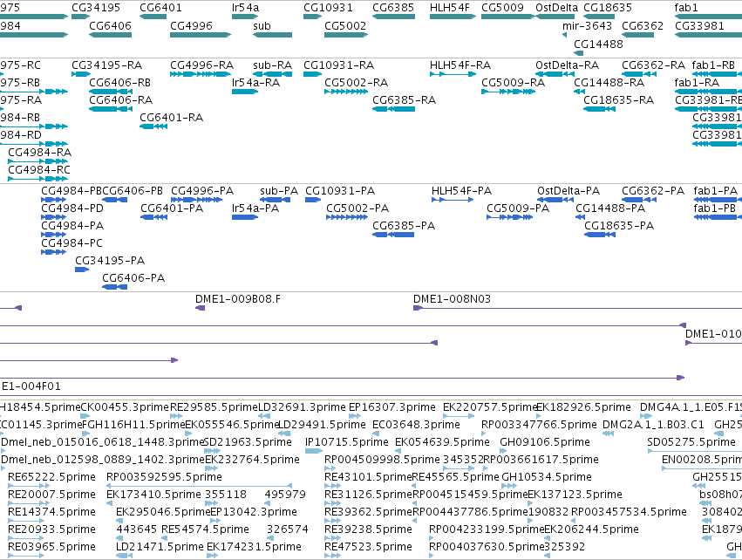Click the CG34195 gene label
The image size is (742, 560).
click(96, 8)
